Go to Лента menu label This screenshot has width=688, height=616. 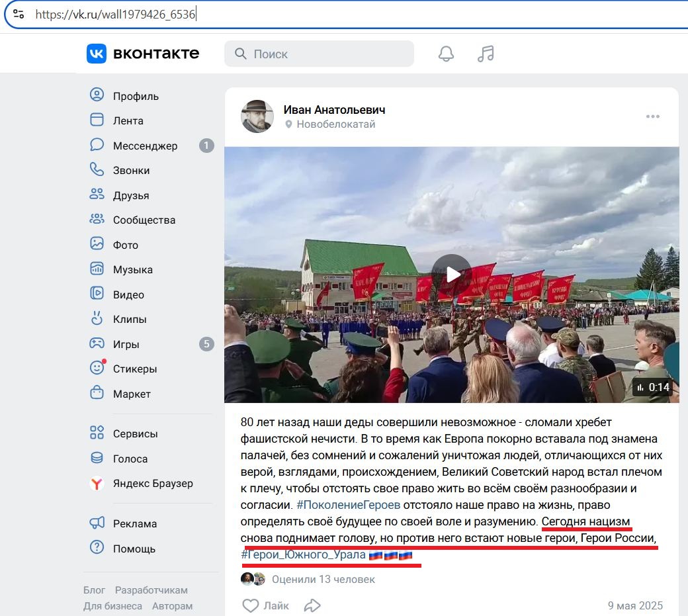tap(128, 120)
